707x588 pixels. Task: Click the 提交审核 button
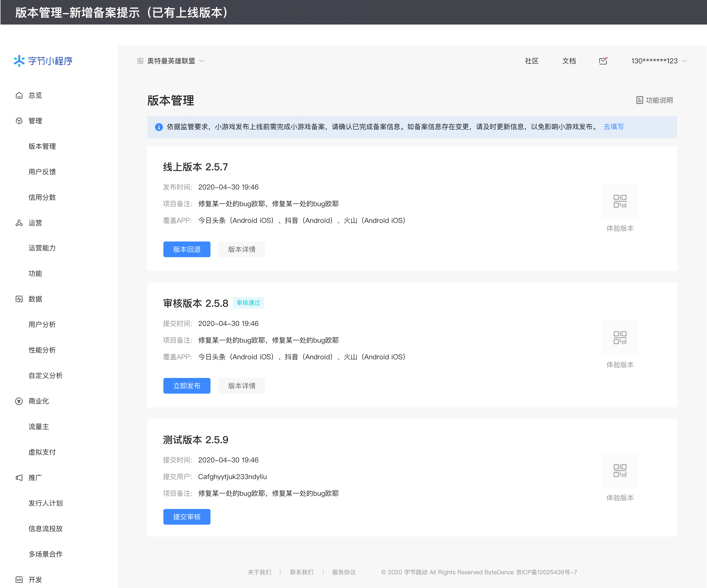(186, 517)
